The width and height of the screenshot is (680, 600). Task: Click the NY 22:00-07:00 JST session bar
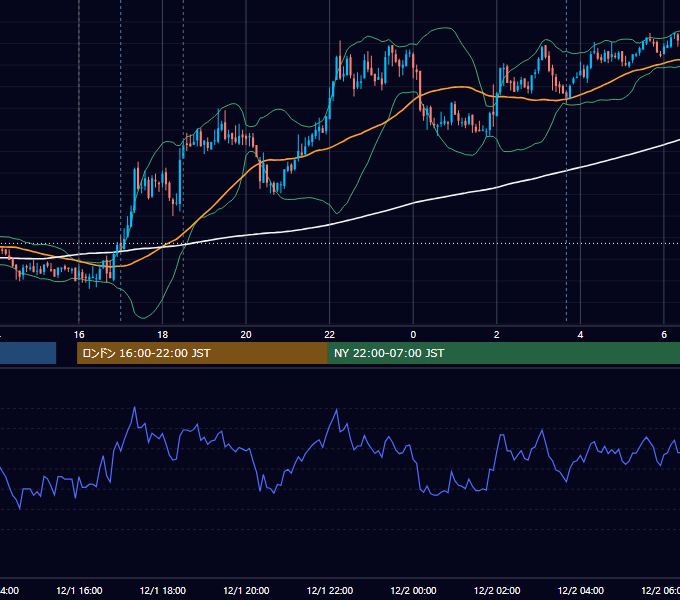pyautogui.click(x=503, y=353)
